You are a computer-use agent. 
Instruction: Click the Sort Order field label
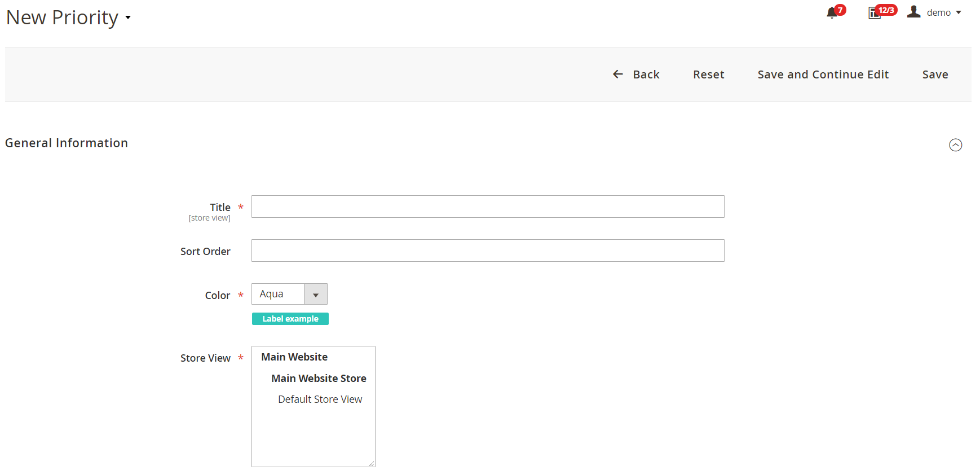(x=205, y=252)
